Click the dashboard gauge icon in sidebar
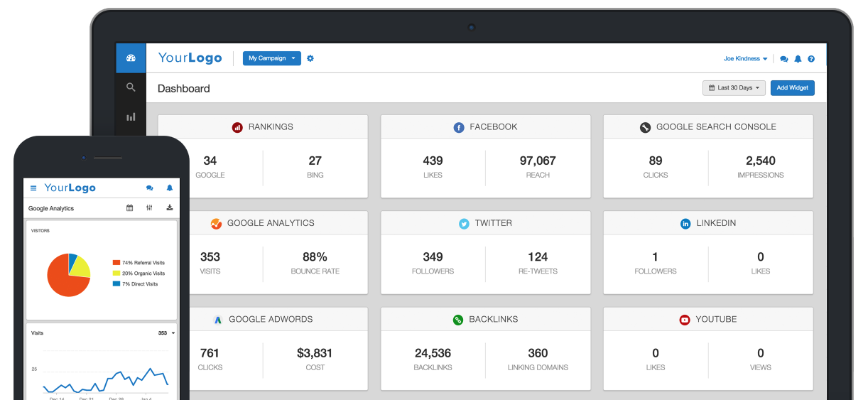 (131, 58)
